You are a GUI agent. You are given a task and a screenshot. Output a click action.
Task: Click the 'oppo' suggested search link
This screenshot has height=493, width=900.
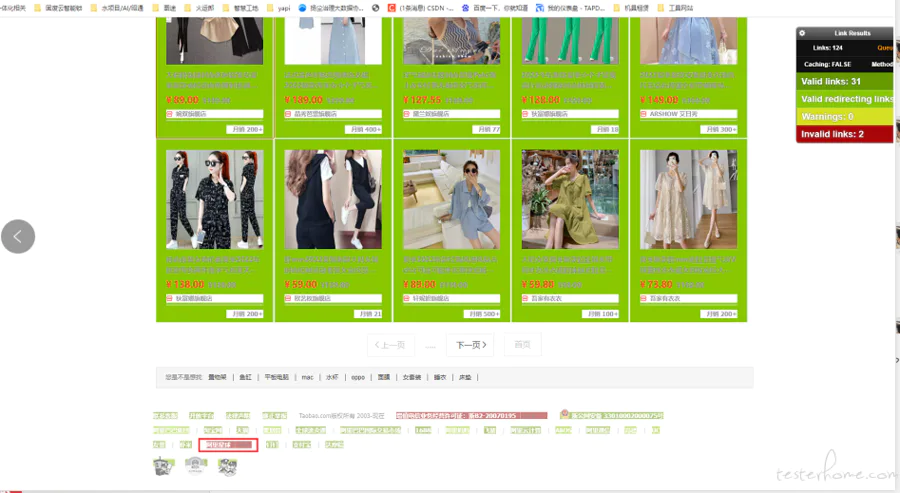(358, 377)
